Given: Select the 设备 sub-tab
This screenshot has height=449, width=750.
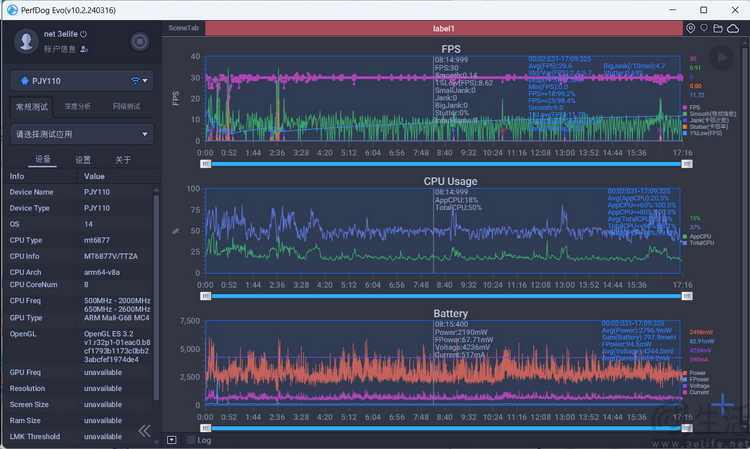Looking at the screenshot, I should click(x=43, y=159).
